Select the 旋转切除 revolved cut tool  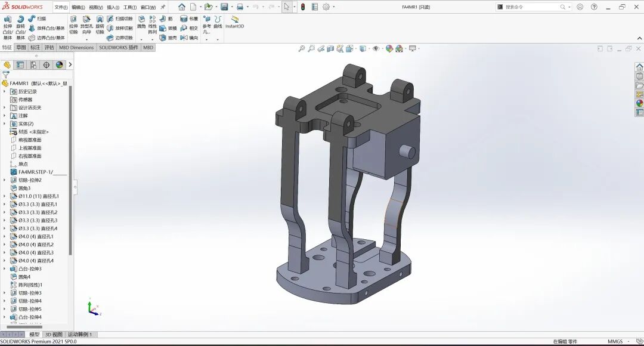(x=100, y=25)
